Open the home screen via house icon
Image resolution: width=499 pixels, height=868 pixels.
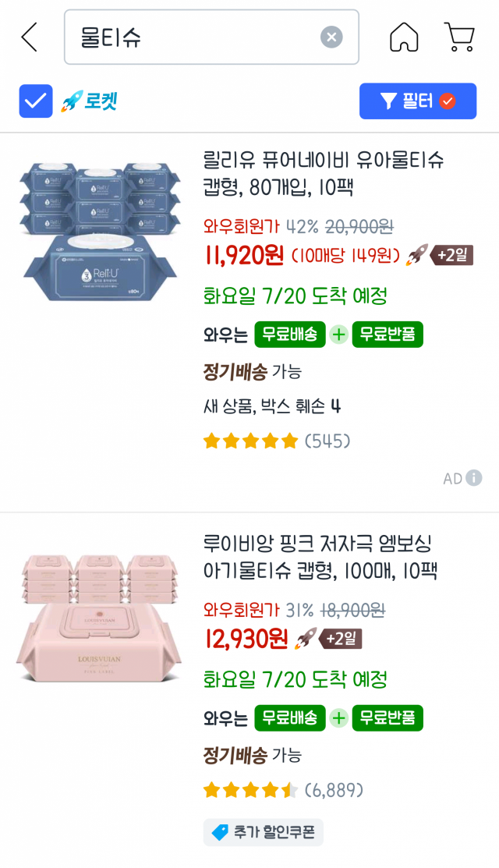click(x=404, y=36)
